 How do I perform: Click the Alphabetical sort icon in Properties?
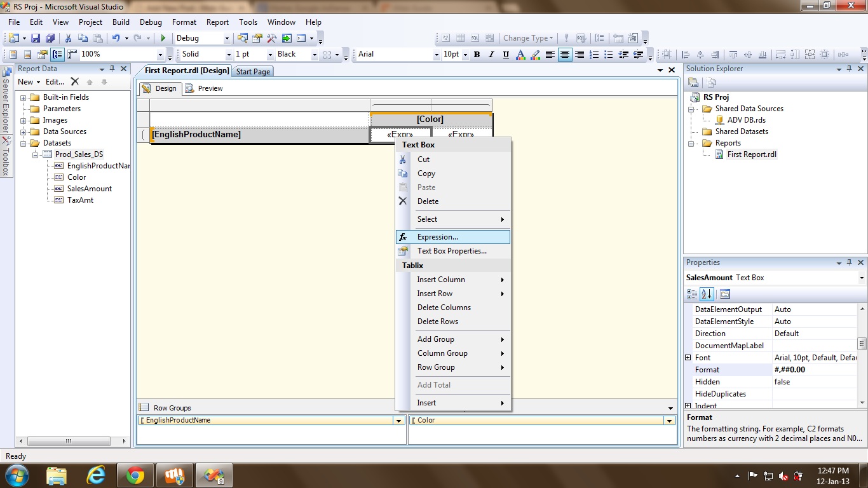tap(706, 294)
